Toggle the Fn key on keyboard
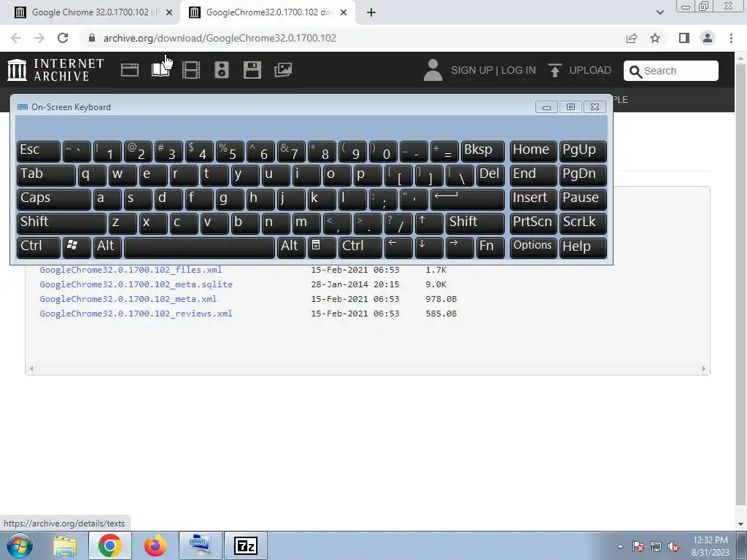The width and height of the screenshot is (747, 560). point(490,246)
